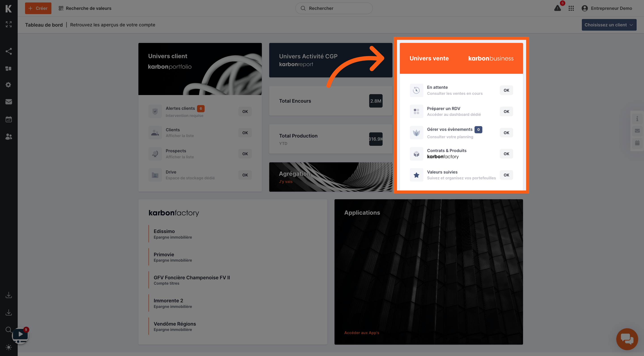Viewport: 644px width, 356px height.
Task: Click OK for Alertes clients
Action: click(245, 112)
